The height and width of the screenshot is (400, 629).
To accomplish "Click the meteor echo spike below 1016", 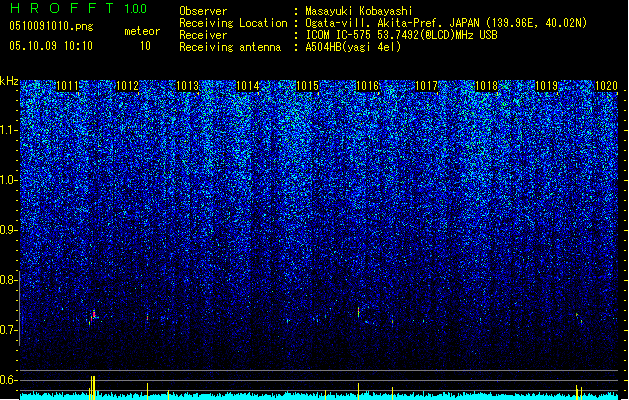I will pos(359,312).
